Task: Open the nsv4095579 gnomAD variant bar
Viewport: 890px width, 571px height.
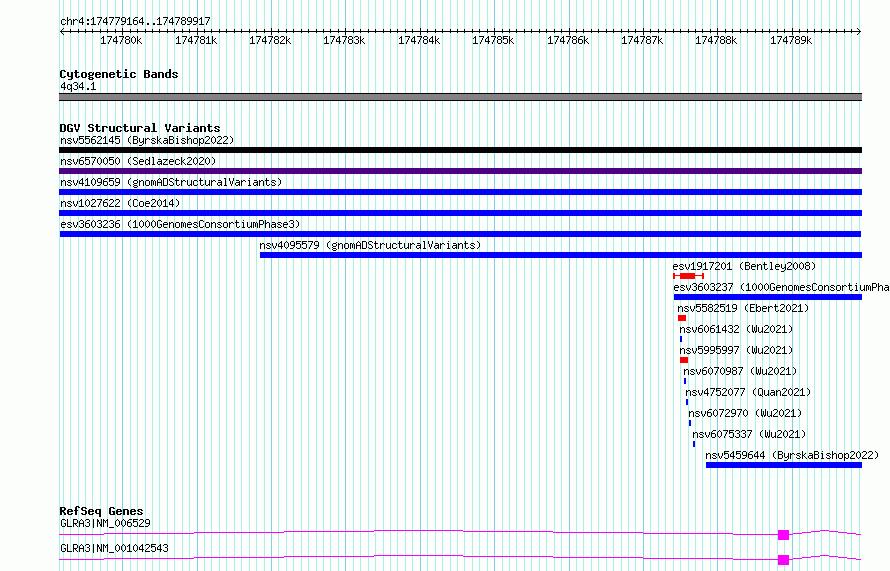Action: tap(561, 255)
